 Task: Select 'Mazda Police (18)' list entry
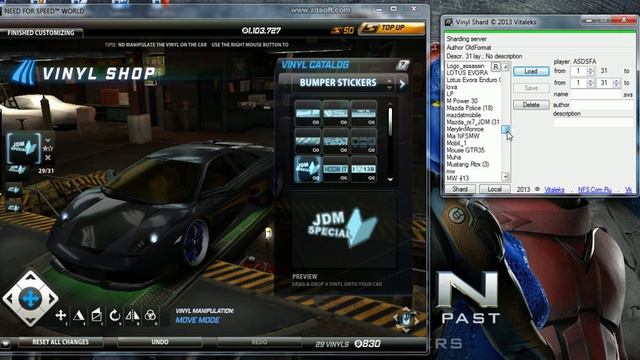tap(469, 108)
